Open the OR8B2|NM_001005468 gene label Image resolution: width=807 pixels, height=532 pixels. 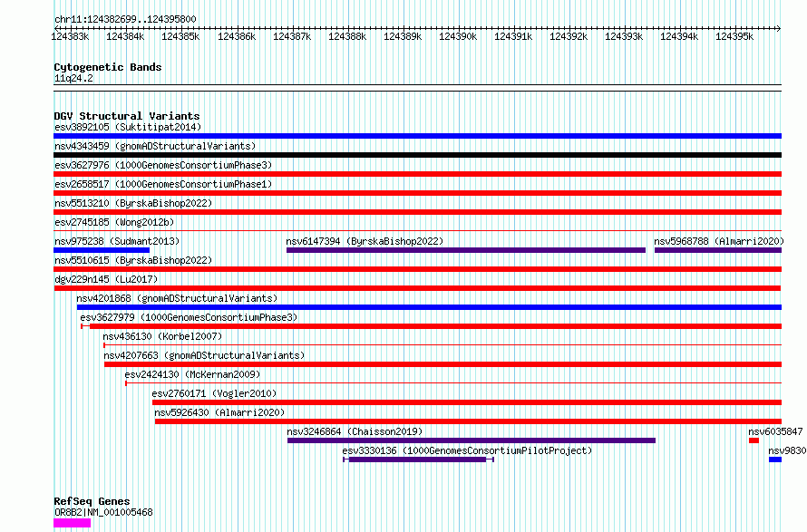pyautogui.click(x=103, y=512)
